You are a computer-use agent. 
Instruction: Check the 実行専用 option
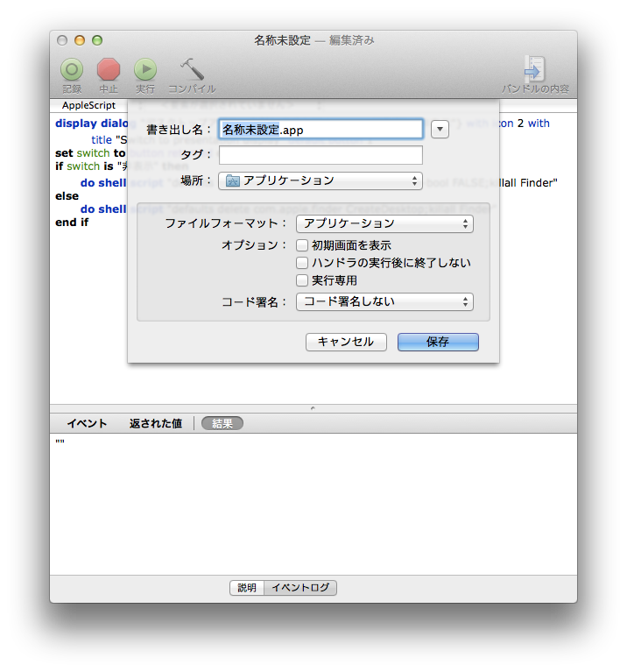point(302,280)
